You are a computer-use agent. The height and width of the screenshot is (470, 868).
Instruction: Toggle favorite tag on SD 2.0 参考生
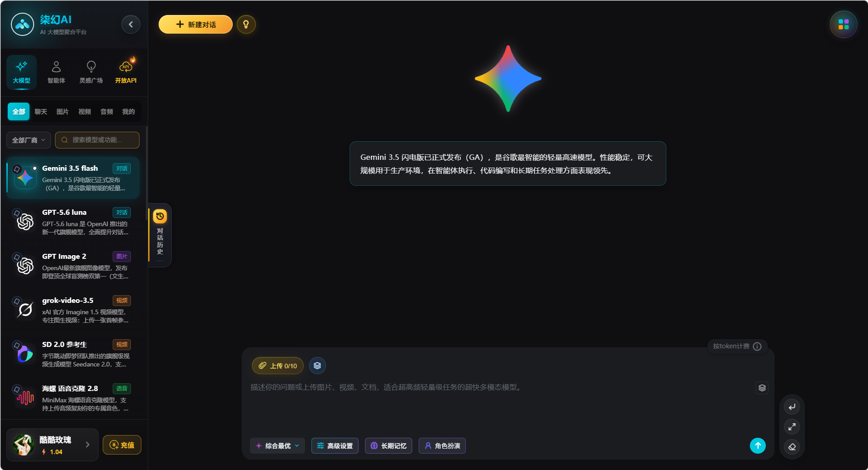[x=17, y=345]
